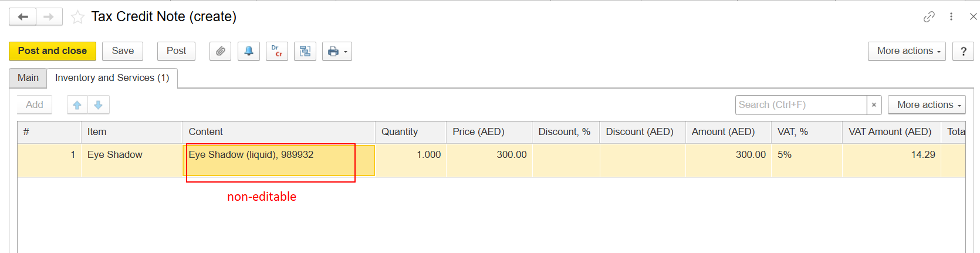Click the Search field
This screenshot has height=253, width=980.
[801, 105]
